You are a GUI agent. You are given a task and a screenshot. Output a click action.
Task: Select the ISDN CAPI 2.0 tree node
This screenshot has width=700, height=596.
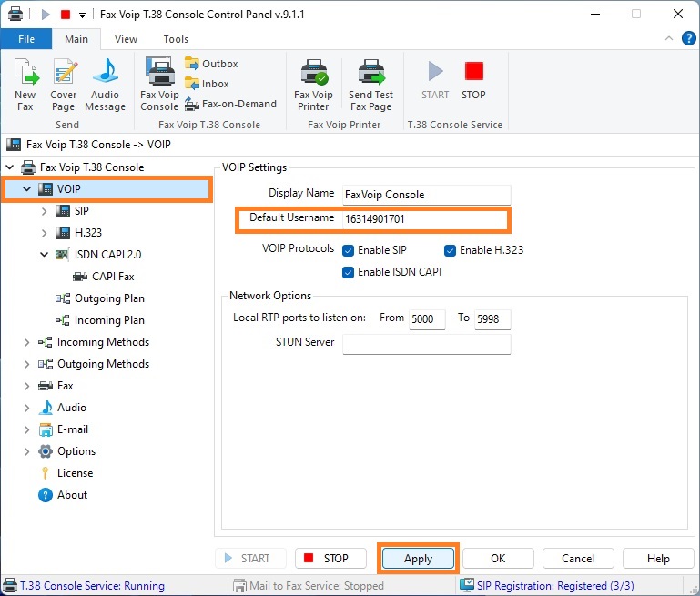click(x=107, y=254)
